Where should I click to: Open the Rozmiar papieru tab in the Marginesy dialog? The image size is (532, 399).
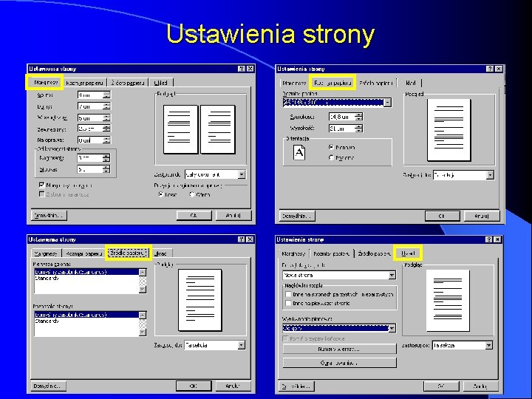(x=85, y=83)
